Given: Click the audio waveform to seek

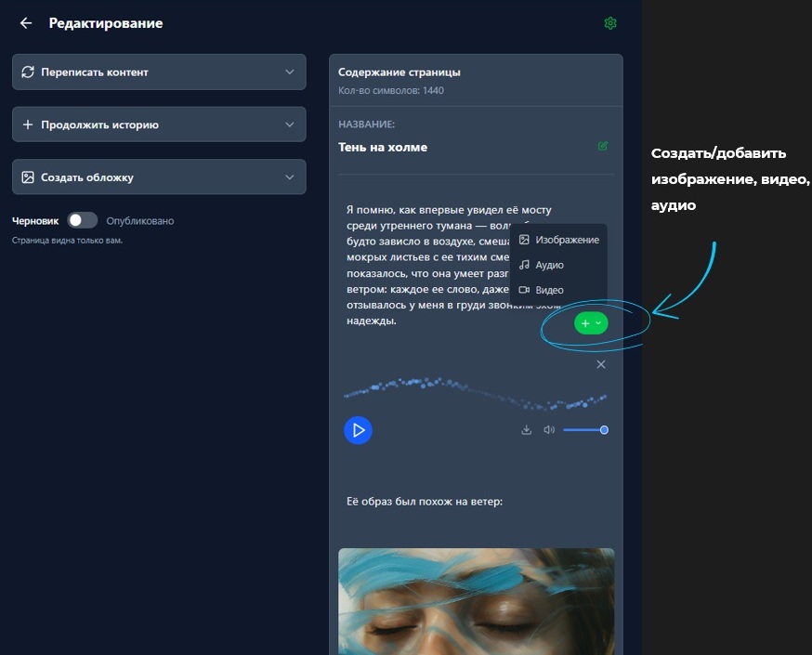Looking at the screenshot, I should (x=475, y=394).
